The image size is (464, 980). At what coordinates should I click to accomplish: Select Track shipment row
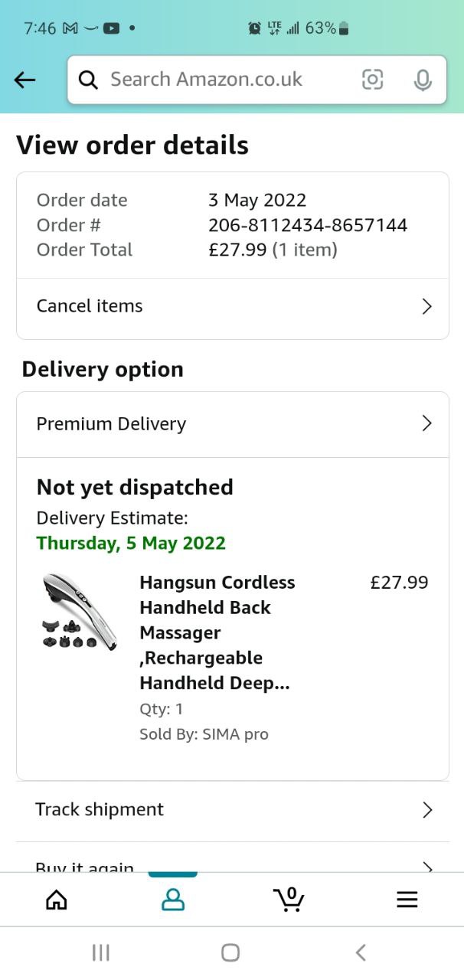(x=100, y=810)
